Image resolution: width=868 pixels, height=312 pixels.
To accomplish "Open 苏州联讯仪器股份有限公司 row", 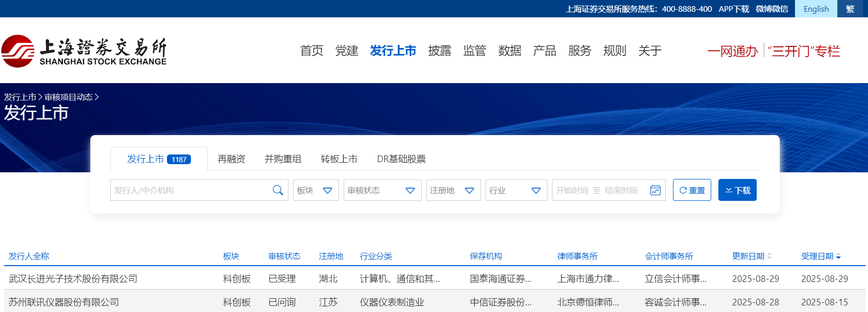I will coord(435,302).
